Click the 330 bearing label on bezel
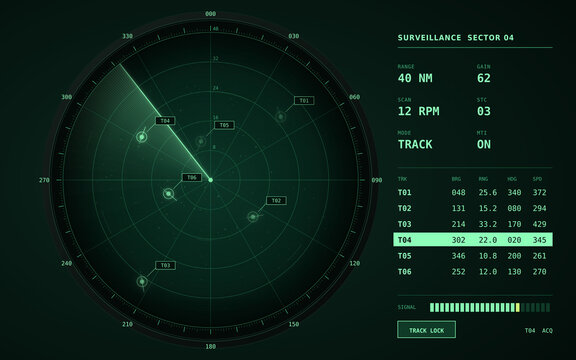576x360 pixels. (127, 36)
